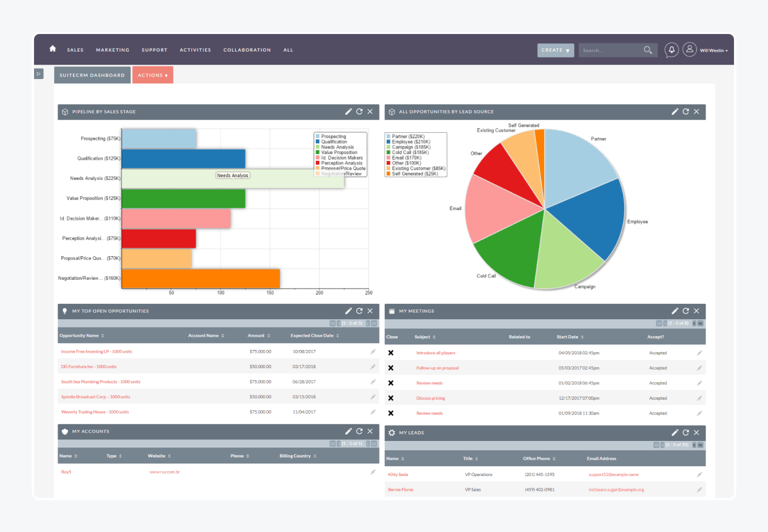Open the notifications bell
768x532 pixels.
[x=671, y=50]
